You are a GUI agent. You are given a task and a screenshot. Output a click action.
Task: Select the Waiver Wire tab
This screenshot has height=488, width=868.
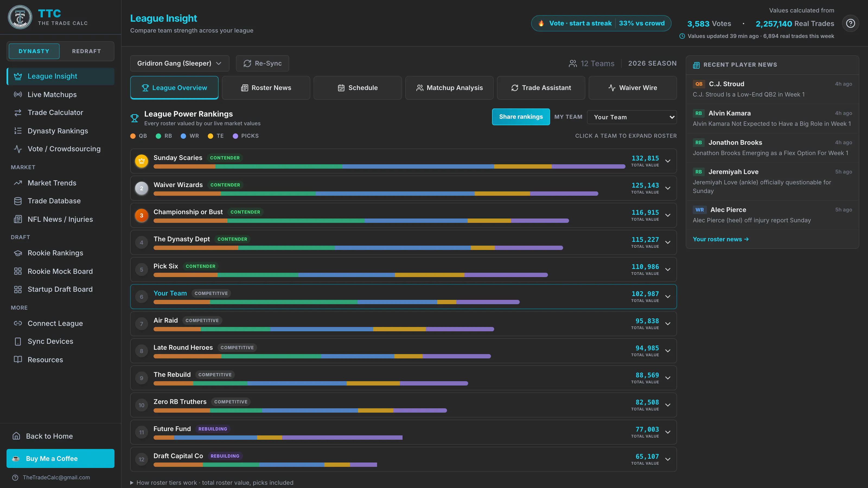pyautogui.click(x=633, y=88)
